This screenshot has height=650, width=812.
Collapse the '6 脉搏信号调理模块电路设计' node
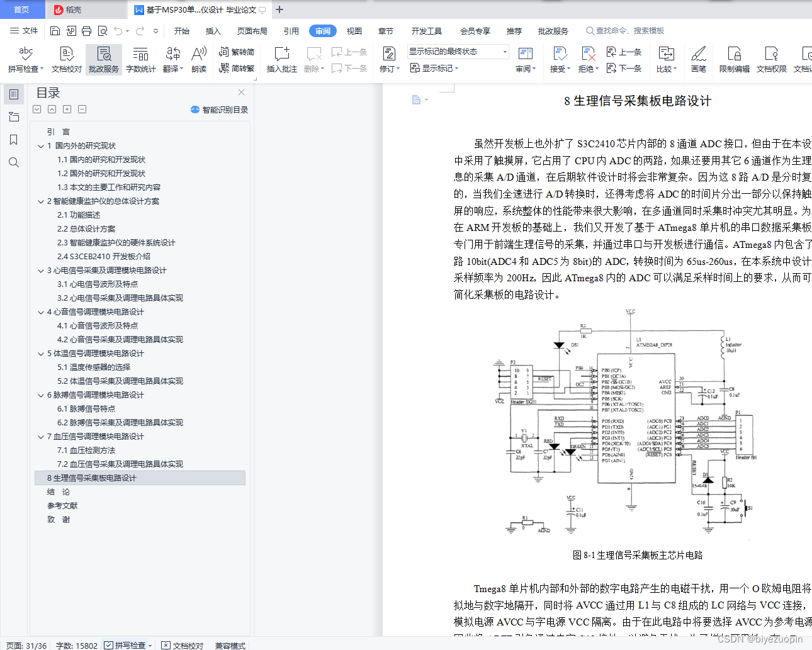[x=41, y=395]
